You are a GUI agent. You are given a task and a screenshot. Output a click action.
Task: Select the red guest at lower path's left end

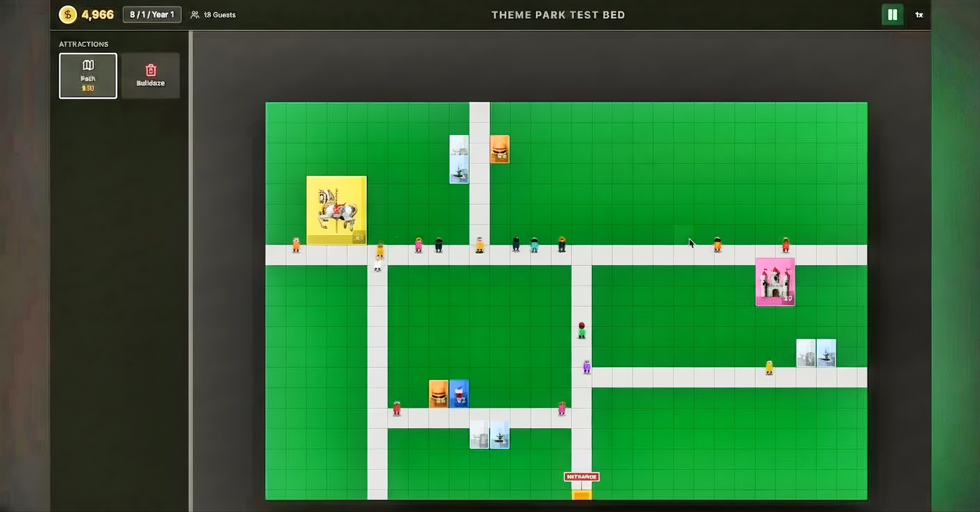397,409
